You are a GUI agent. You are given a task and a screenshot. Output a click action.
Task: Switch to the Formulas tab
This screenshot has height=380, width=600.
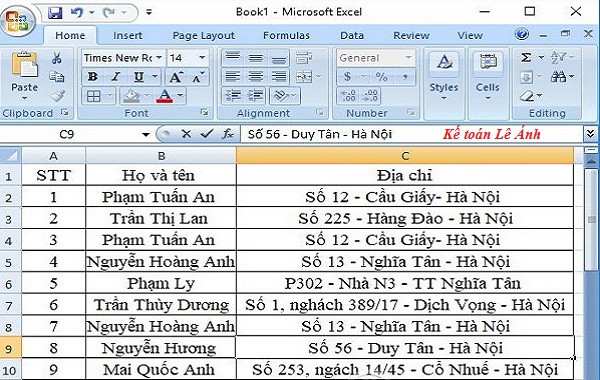click(x=286, y=36)
